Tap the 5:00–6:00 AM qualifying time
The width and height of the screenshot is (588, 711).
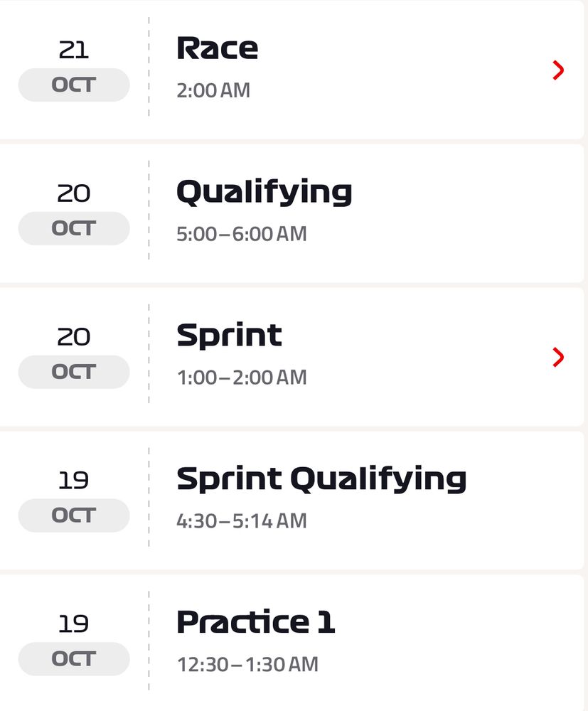(242, 234)
